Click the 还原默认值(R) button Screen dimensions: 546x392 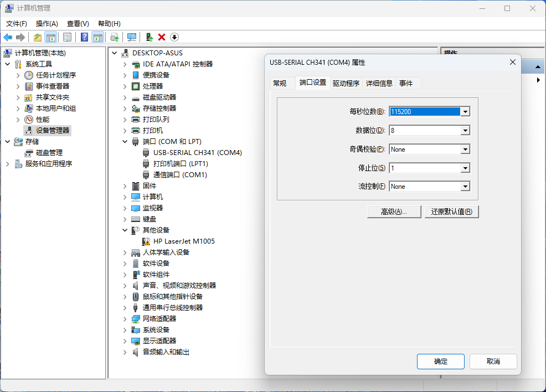coord(452,212)
